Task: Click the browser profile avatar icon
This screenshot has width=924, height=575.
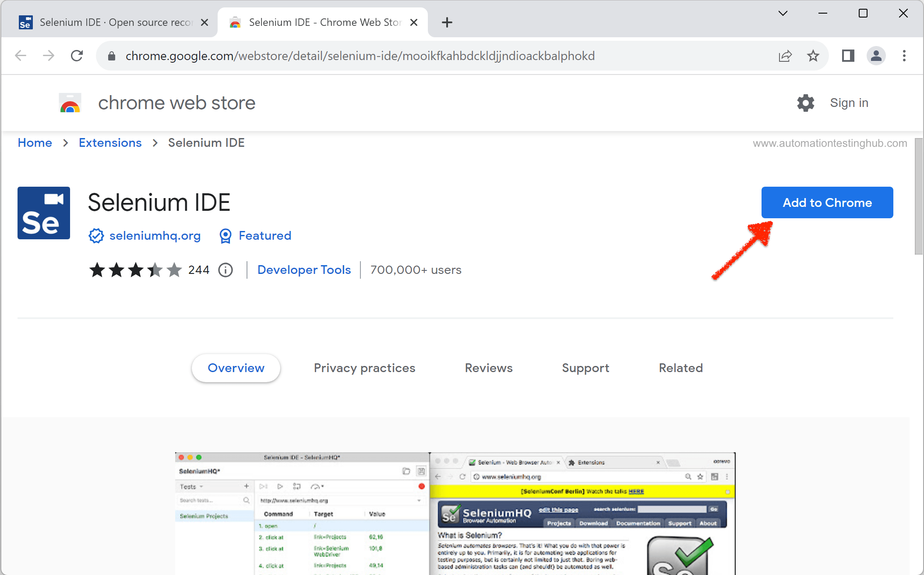Action: coord(876,56)
